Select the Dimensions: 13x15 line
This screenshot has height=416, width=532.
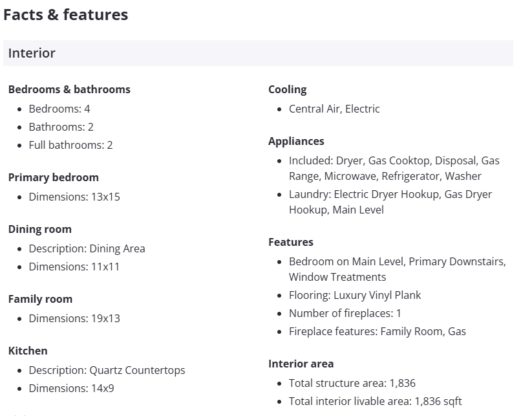(x=74, y=197)
